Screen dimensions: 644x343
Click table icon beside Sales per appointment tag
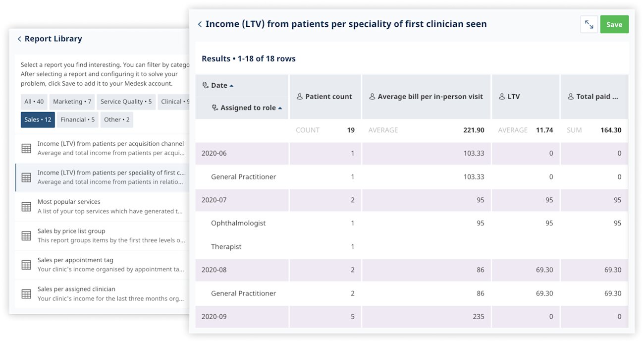point(26,265)
